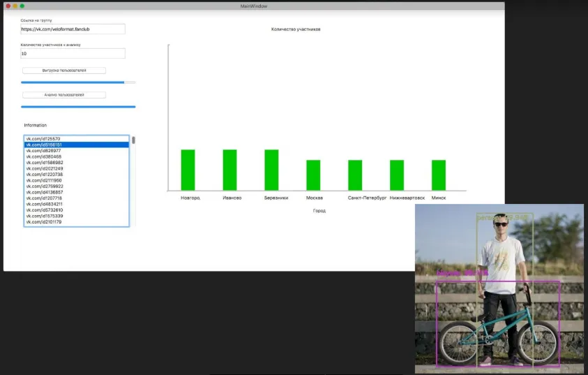Click the green maximize window button

pos(22,6)
